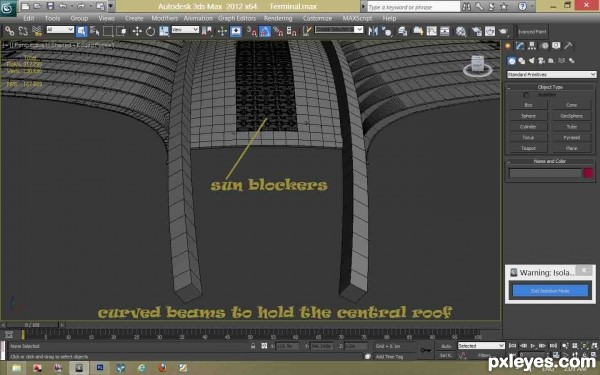Image resolution: width=600 pixels, height=375 pixels.
Task: Toggle the Window/Crossing selection icon
Action: [121, 31]
